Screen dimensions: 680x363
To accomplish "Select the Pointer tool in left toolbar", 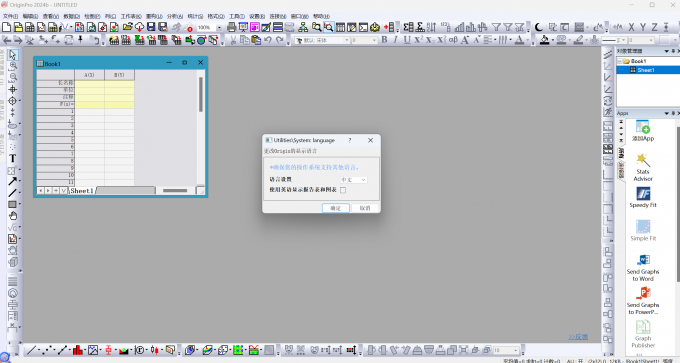I will pyautogui.click(x=12, y=55).
